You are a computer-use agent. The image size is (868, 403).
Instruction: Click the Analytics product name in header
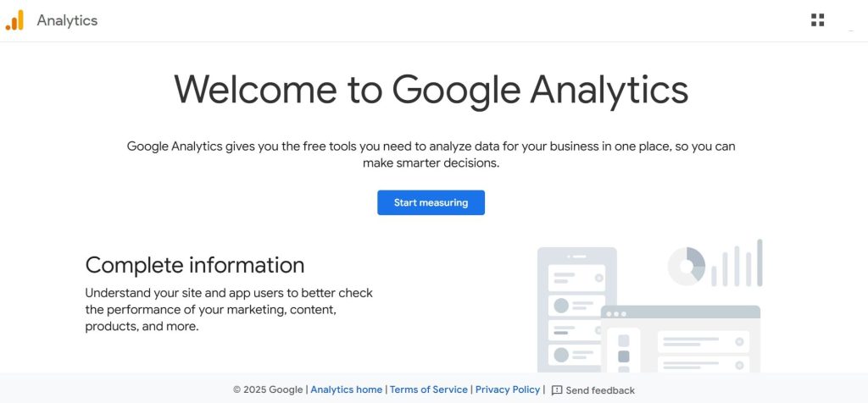[67, 20]
